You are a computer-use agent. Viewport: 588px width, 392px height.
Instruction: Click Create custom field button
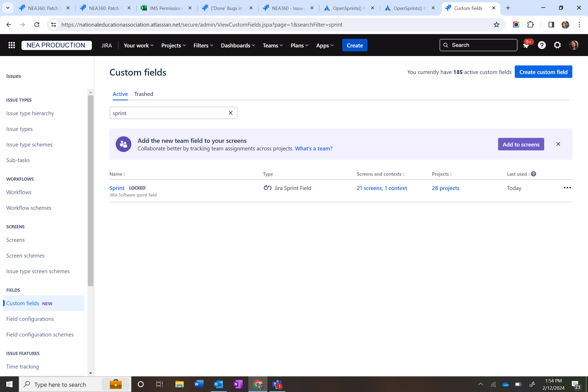(543, 72)
